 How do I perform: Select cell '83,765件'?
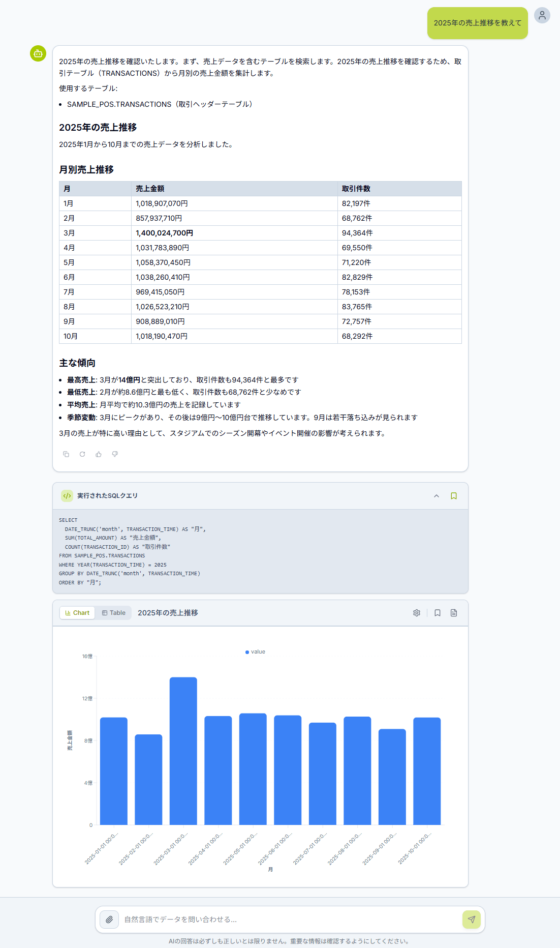[399, 307]
